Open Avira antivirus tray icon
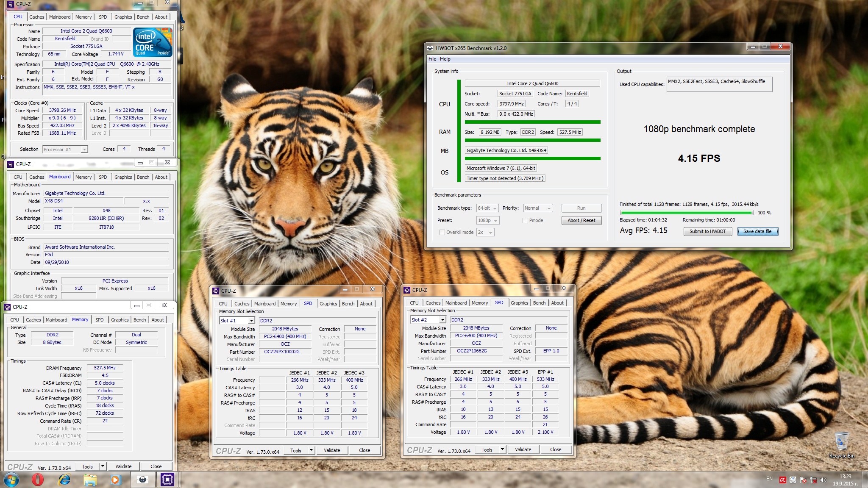The height and width of the screenshot is (488, 868). tap(782, 480)
